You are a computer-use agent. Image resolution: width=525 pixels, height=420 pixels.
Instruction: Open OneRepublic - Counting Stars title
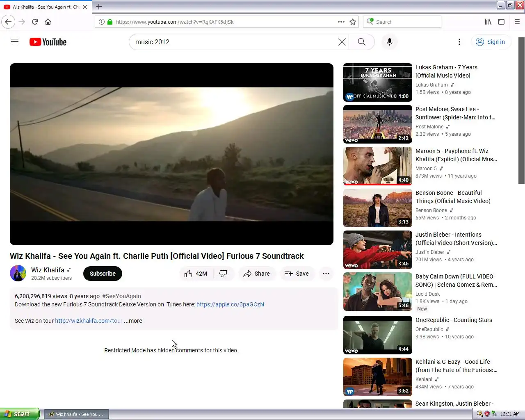[x=454, y=320]
